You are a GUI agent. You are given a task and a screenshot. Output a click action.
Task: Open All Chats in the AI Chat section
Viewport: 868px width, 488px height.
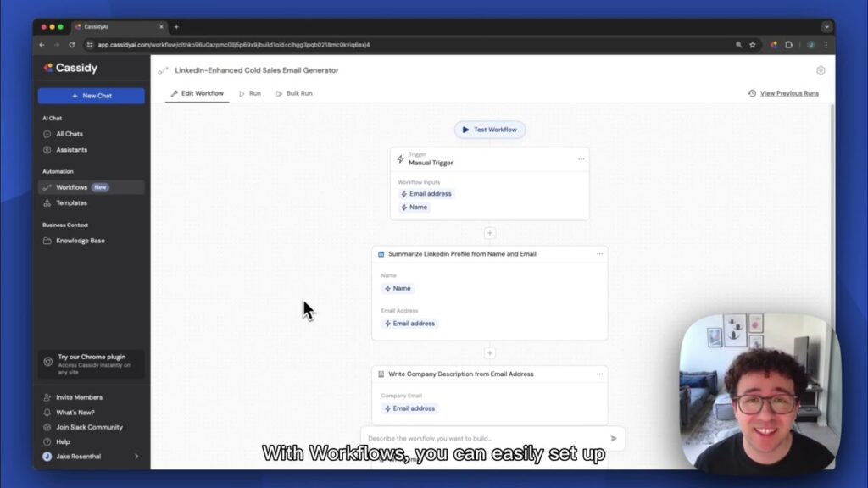coord(72,133)
